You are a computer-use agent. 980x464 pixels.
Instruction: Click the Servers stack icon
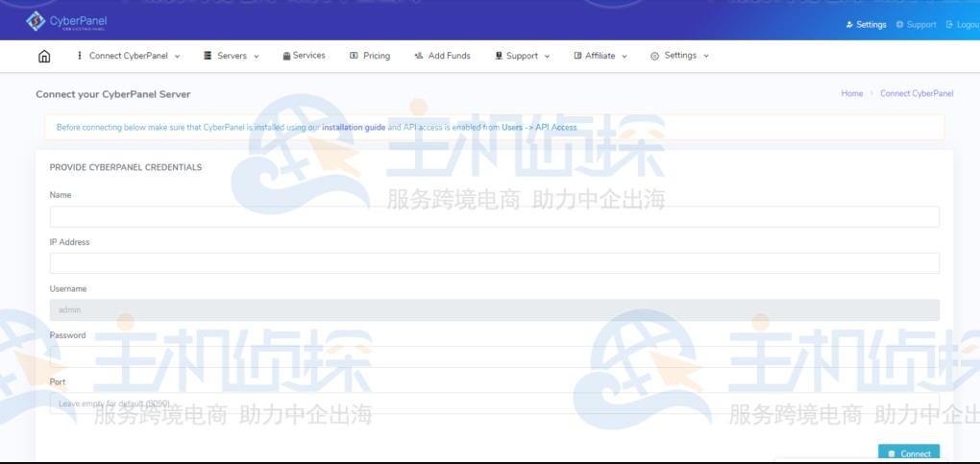208,56
